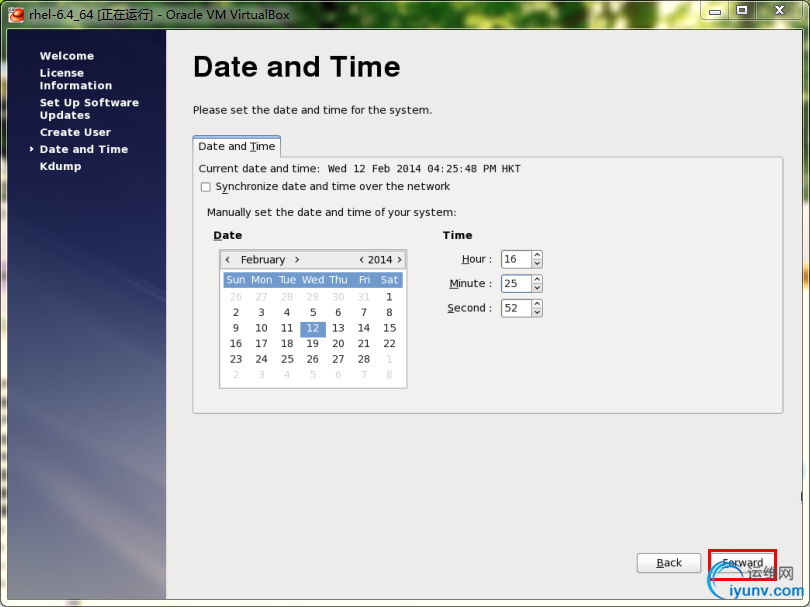The height and width of the screenshot is (607, 810).
Task: Focus the Hour input field
Action: (516, 259)
